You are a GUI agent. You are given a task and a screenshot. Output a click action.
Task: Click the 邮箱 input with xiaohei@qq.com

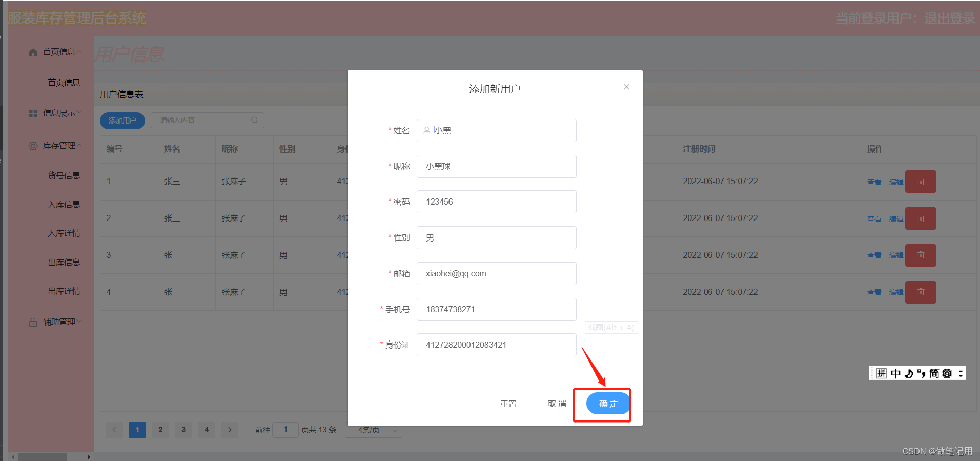[497, 273]
